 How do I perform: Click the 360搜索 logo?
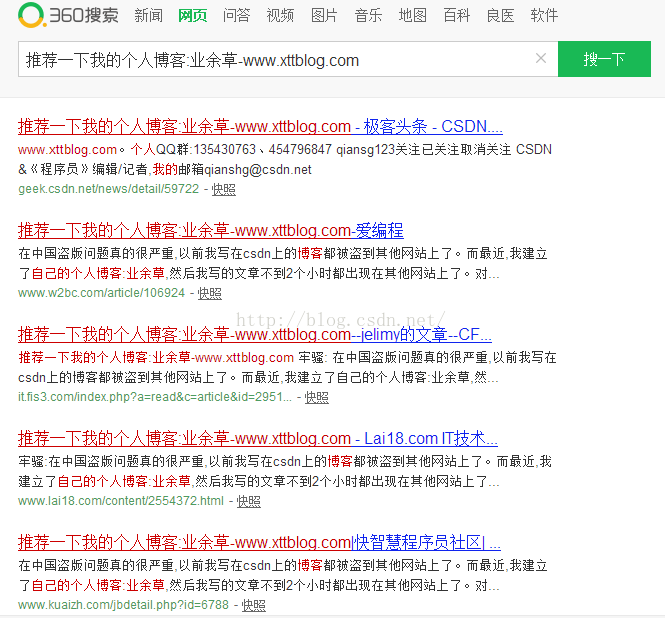[x=68, y=15]
